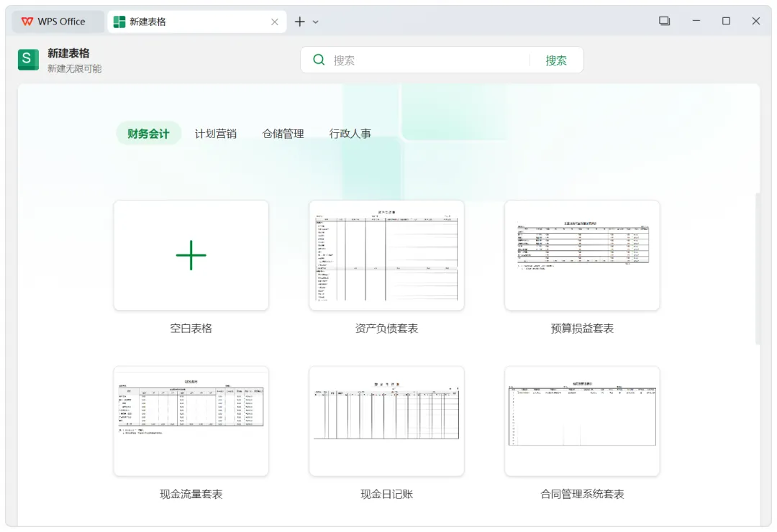Click the 合同管理系统套表 label
The image size is (777, 532).
[x=582, y=494]
